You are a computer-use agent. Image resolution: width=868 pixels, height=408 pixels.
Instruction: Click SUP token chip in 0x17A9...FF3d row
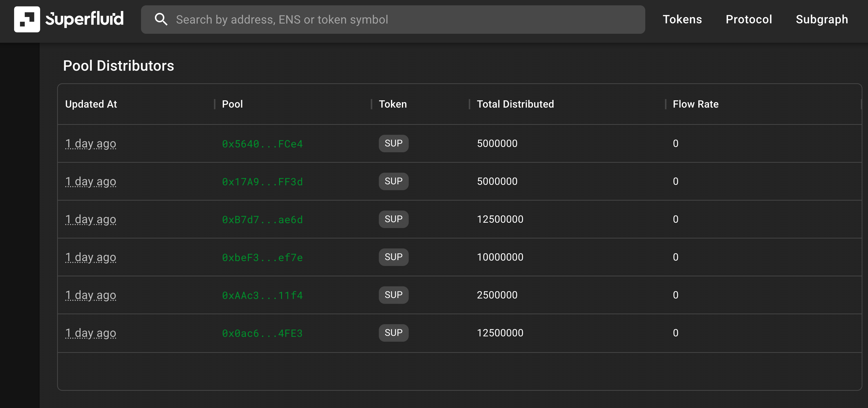pyautogui.click(x=393, y=181)
